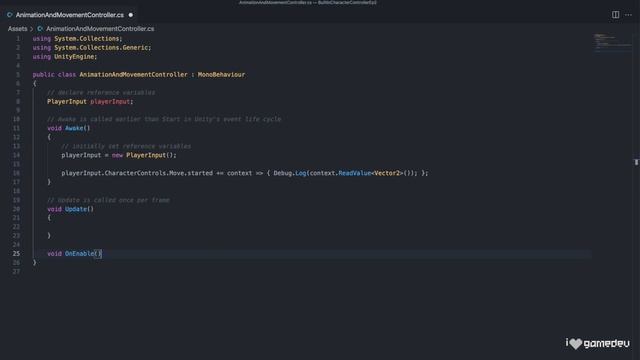The height and width of the screenshot is (360, 640).
Task: Click the split editor icon
Action: coord(615,15)
